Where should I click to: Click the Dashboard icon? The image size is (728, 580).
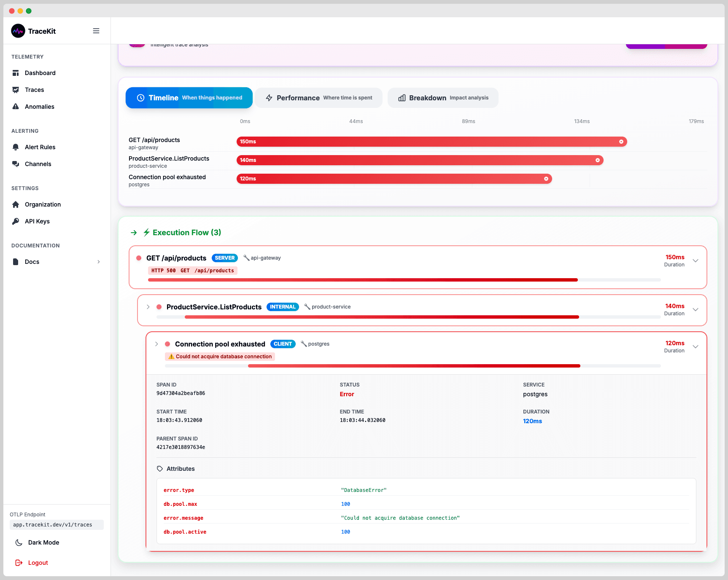16,73
